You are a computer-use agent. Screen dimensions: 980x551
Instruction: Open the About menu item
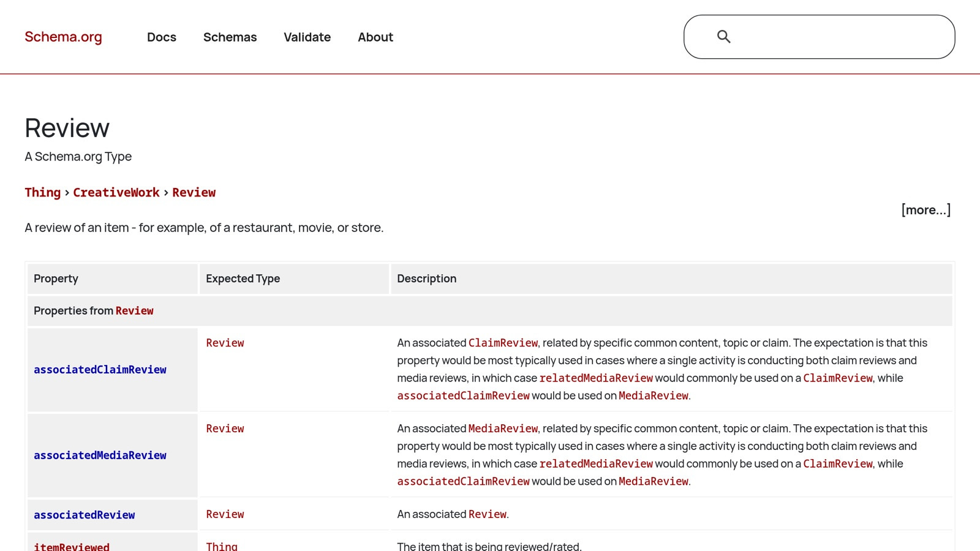[375, 37]
